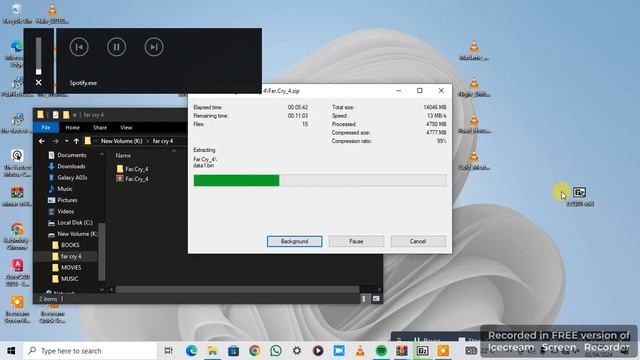Open the MUSIC folder in tree
This screenshot has height=360, width=640.
coord(69,279)
